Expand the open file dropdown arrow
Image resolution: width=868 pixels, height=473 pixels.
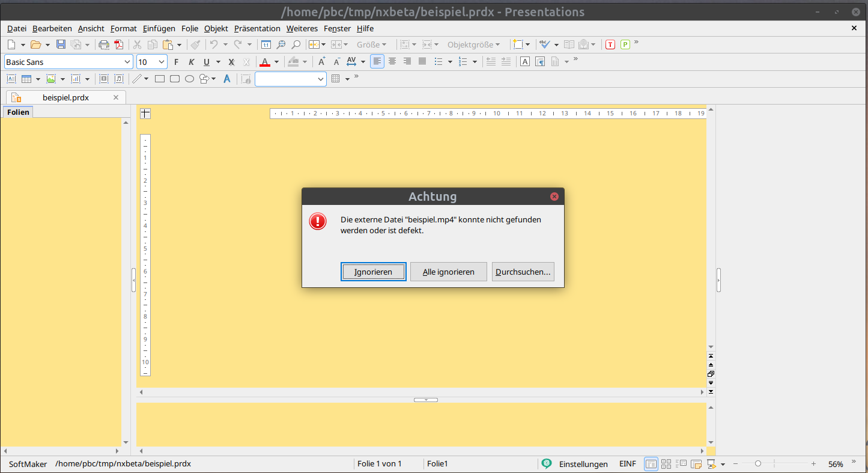pos(47,44)
